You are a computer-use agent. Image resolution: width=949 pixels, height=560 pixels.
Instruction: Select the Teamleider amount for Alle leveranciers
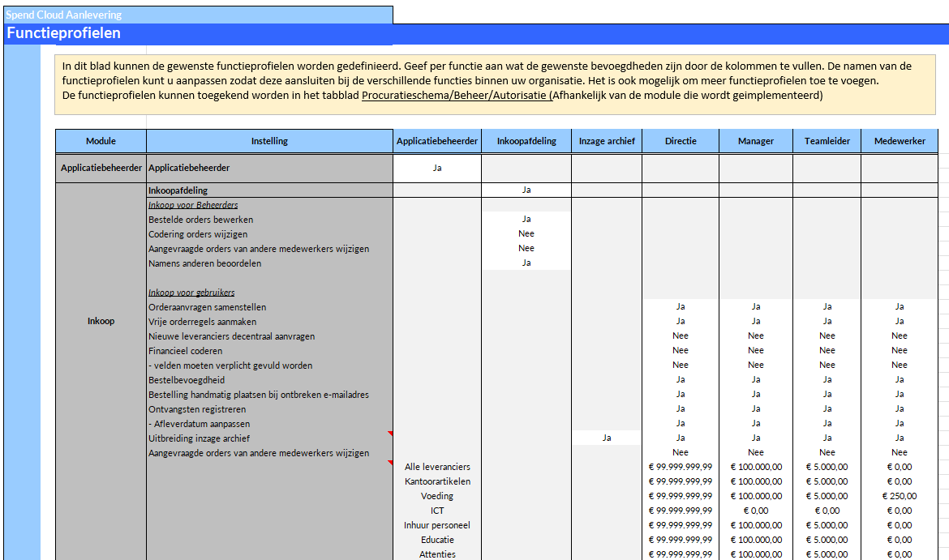pos(827,467)
